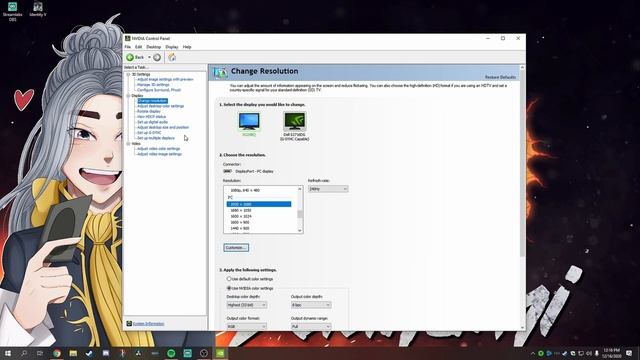Select Use NVIDIA color settings
Viewport: 640px width, 360px height.
coord(250,289)
